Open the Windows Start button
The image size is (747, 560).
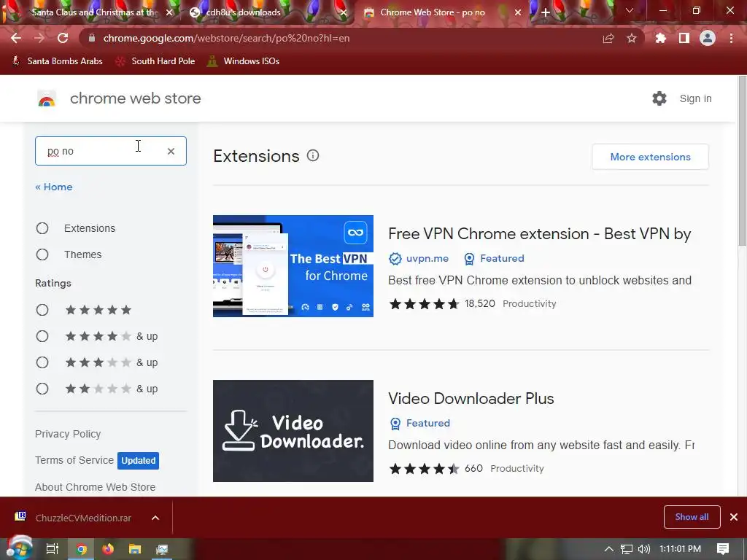(20, 548)
